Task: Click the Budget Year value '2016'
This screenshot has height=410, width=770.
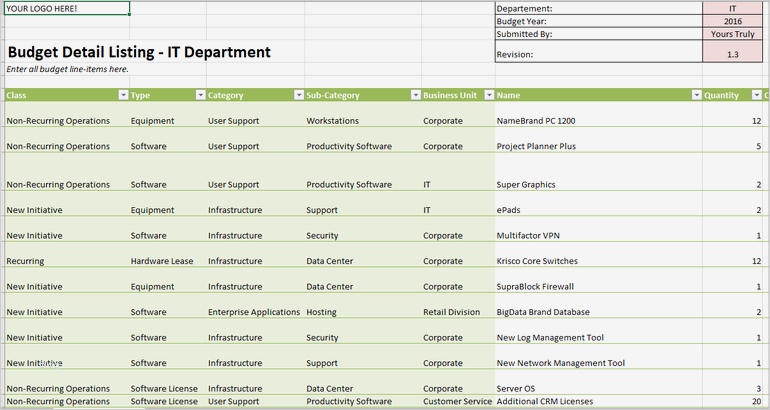Action: pyautogui.click(x=732, y=21)
